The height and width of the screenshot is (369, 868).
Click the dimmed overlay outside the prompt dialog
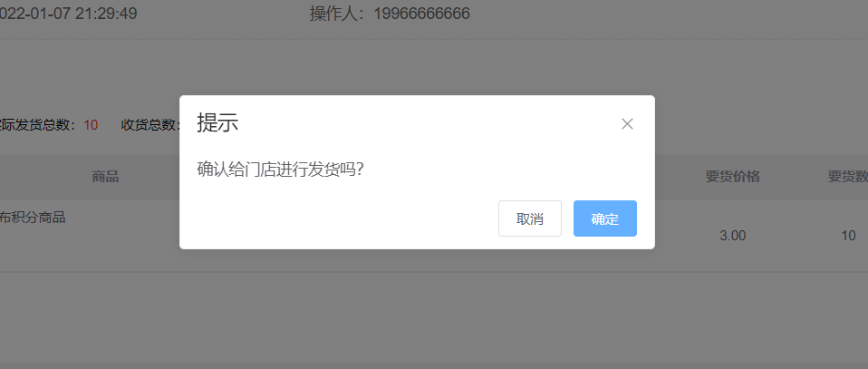click(x=432, y=316)
